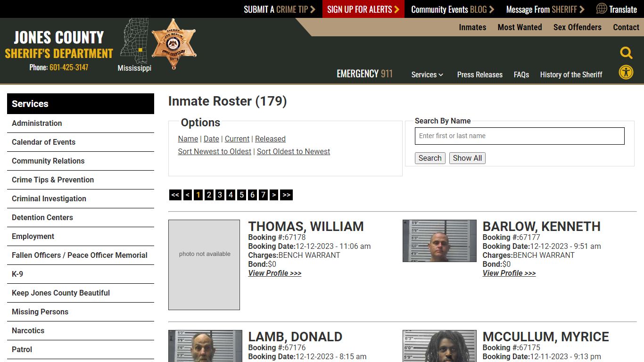Select page 4 in pagination
Image resolution: width=644 pixels, height=362 pixels.
[x=231, y=195]
